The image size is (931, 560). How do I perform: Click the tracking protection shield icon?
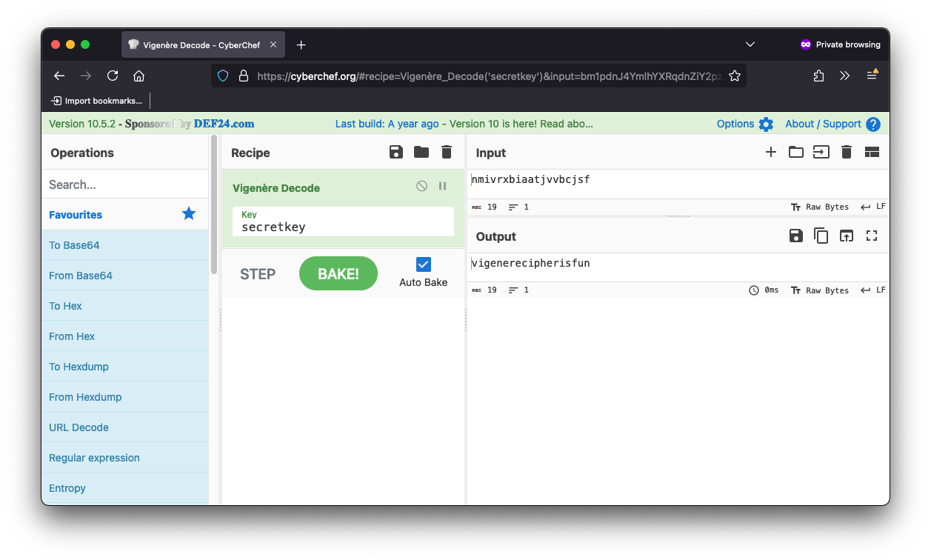point(223,76)
